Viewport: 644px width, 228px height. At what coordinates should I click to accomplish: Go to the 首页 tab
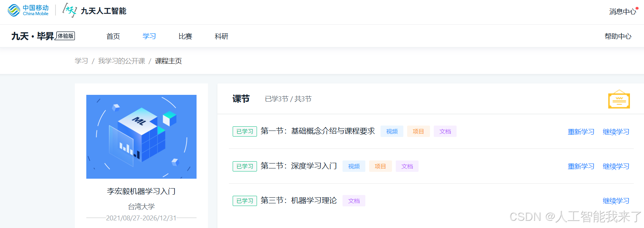[x=113, y=36]
